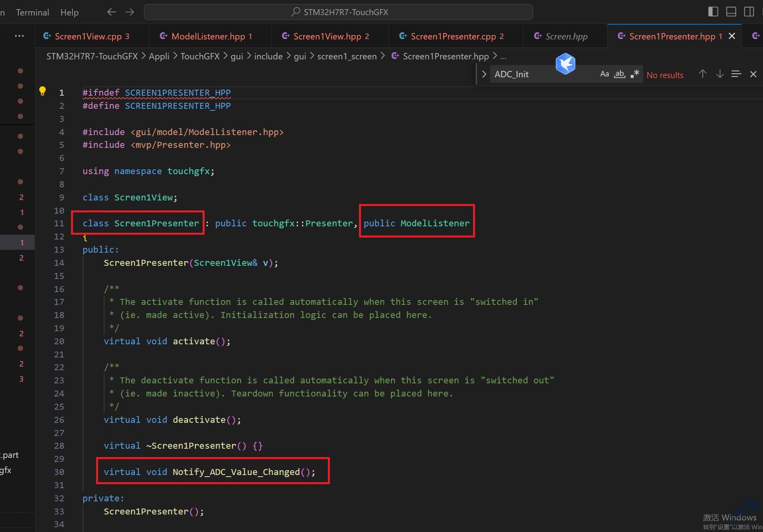Expand the replace field chevron

(x=484, y=74)
